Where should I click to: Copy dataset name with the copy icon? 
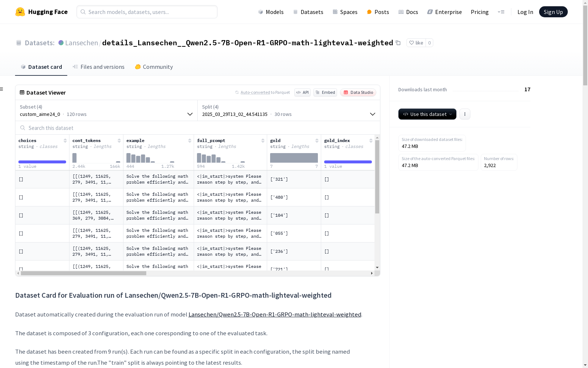tap(398, 43)
